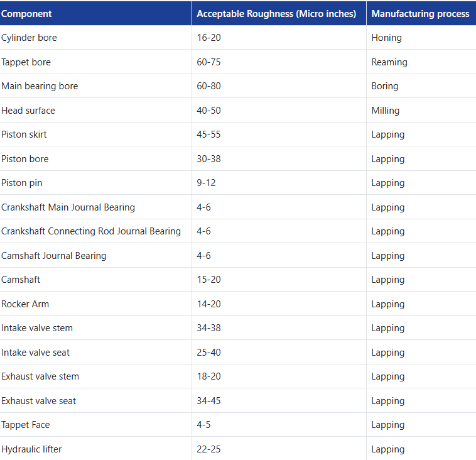The height and width of the screenshot is (460, 476).
Task: Click the Honing process cell
Action: coord(386,38)
